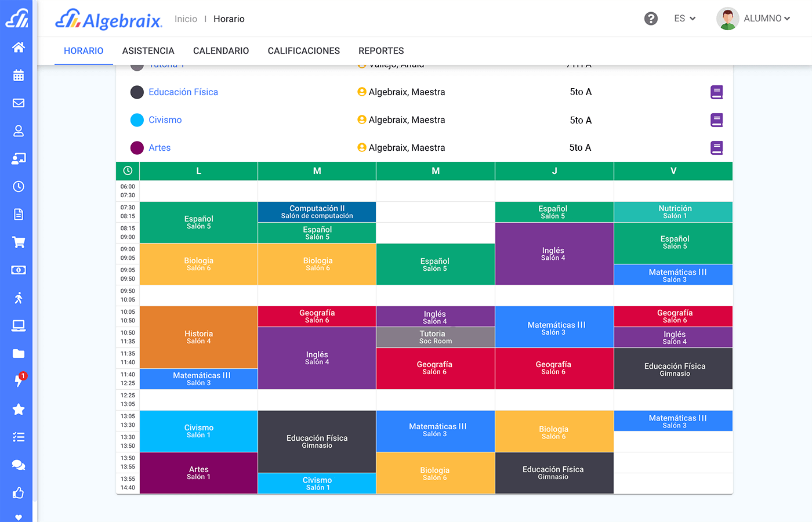This screenshot has width=812, height=522.
Task: Click the magenta color dot beside Artes
Action: point(137,148)
